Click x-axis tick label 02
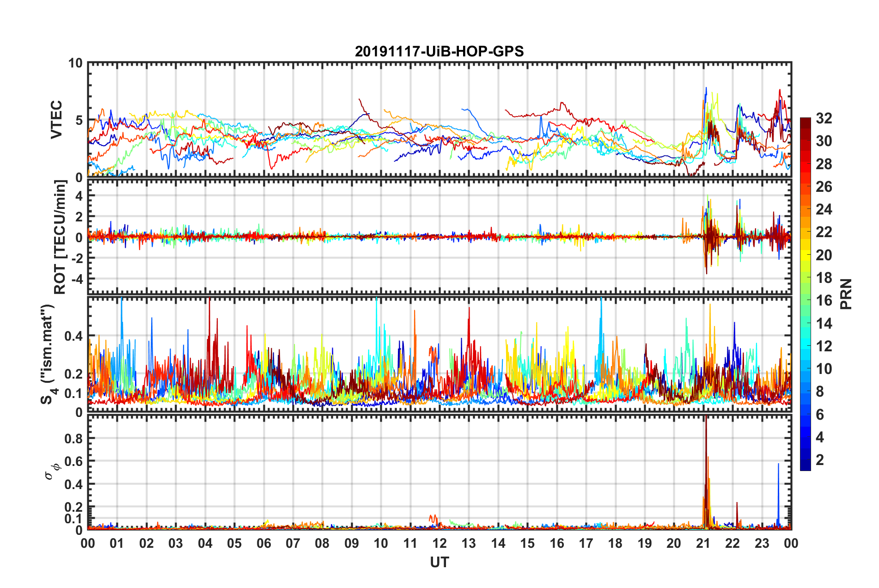879x588 pixels. (x=146, y=543)
